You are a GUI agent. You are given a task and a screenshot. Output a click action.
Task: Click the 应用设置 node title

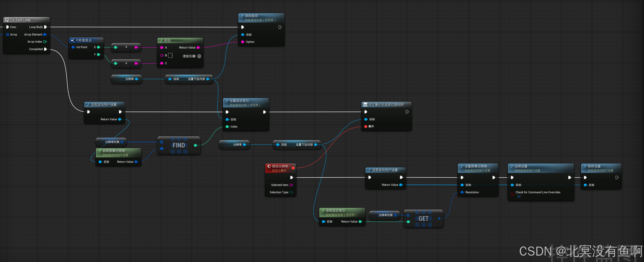(x=521, y=166)
